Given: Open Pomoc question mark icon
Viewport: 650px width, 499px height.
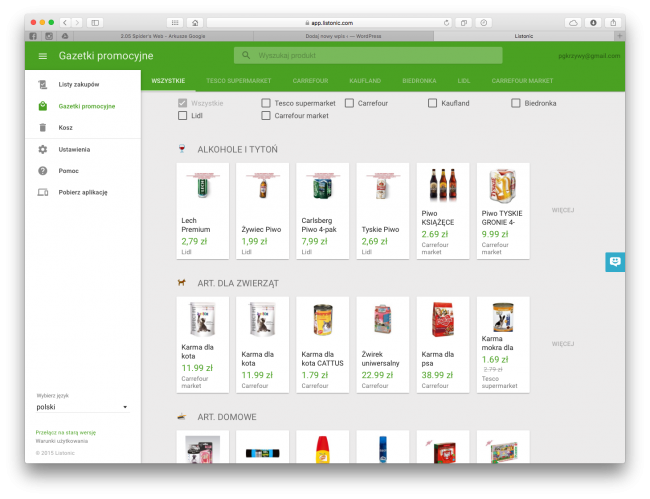Looking at the screenshot, I should point(43,171).
